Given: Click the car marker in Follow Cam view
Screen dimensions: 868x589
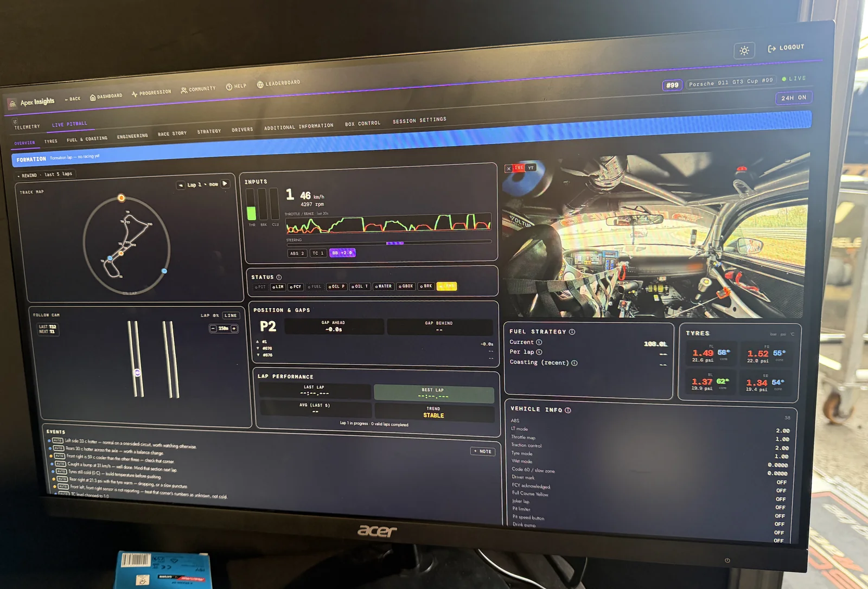Looking at the screenshot, I should 137,373.
